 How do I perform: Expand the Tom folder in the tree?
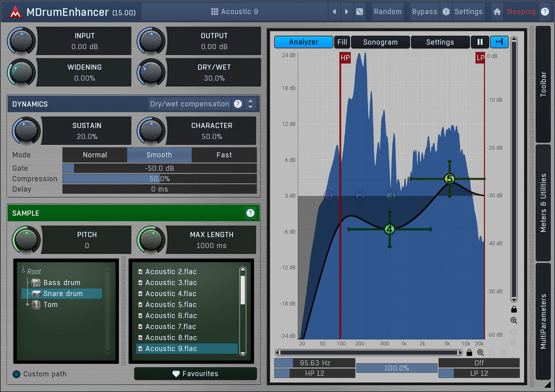(x=28, y=305)
